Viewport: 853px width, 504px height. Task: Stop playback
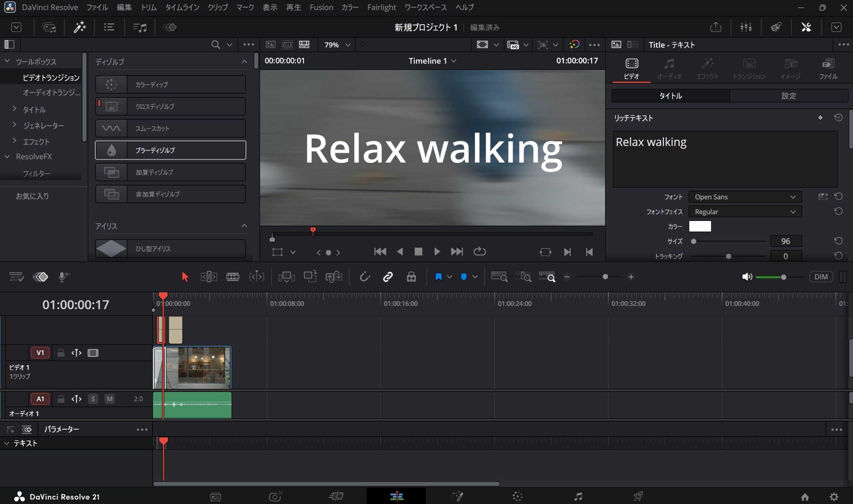(x=418, y=252)
